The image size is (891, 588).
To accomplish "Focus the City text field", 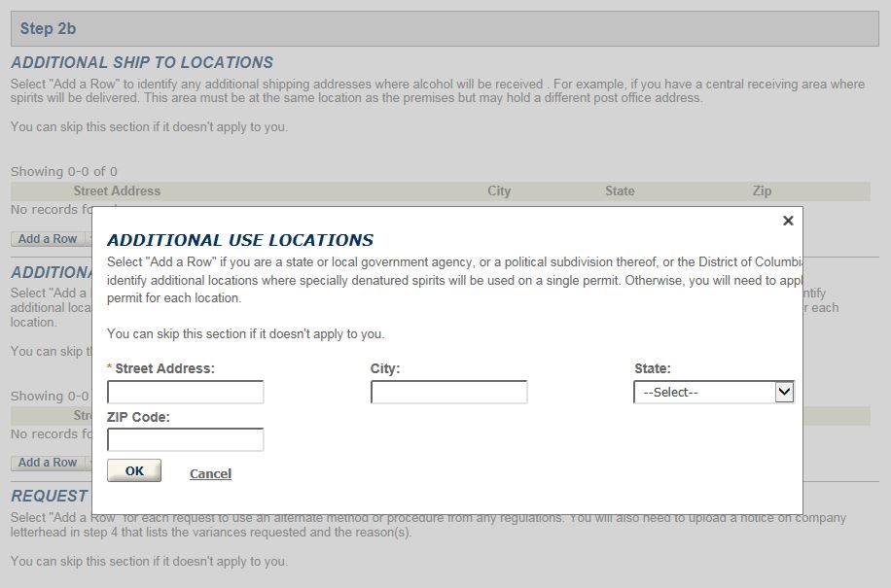I will (x=449, y=393).
